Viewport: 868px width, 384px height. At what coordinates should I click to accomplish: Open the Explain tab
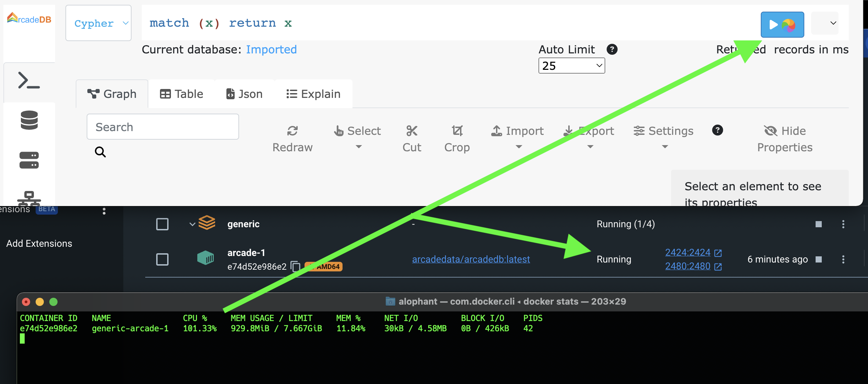pyautogui.click(x=313, y=93)
